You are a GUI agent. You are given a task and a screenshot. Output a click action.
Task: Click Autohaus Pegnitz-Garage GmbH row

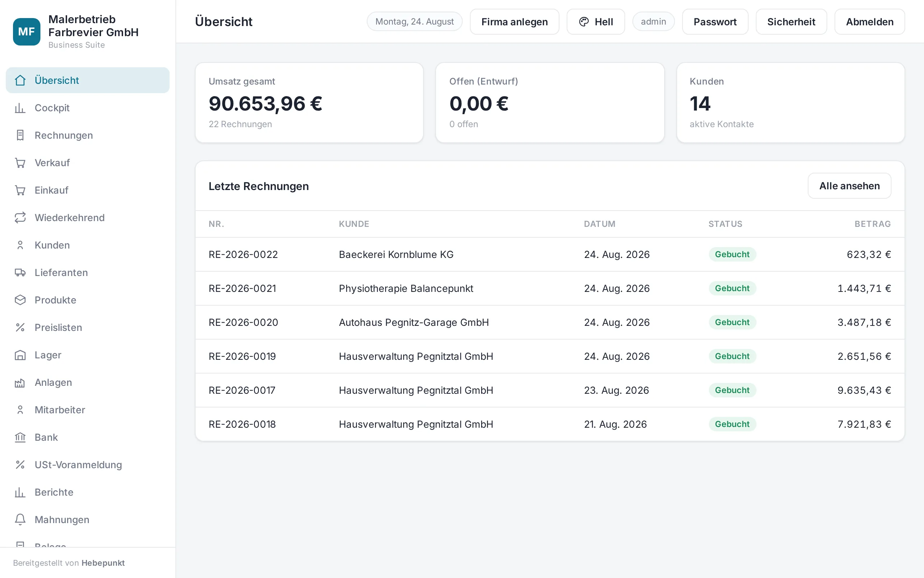coord(550,322)
